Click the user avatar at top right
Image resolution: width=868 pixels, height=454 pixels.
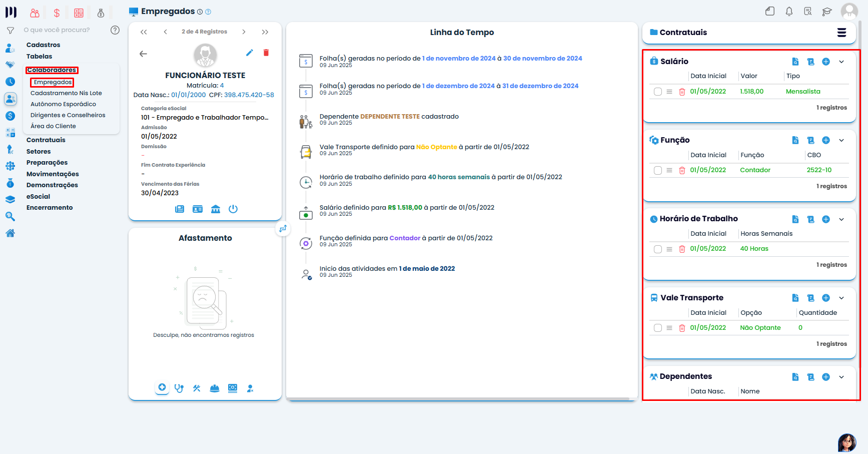(x=849, y=12)
